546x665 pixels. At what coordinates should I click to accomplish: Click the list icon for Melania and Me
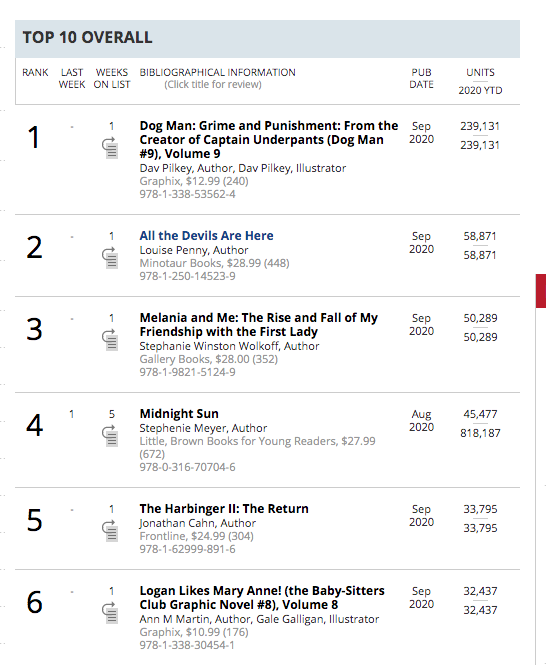click(x=110, y=340)
